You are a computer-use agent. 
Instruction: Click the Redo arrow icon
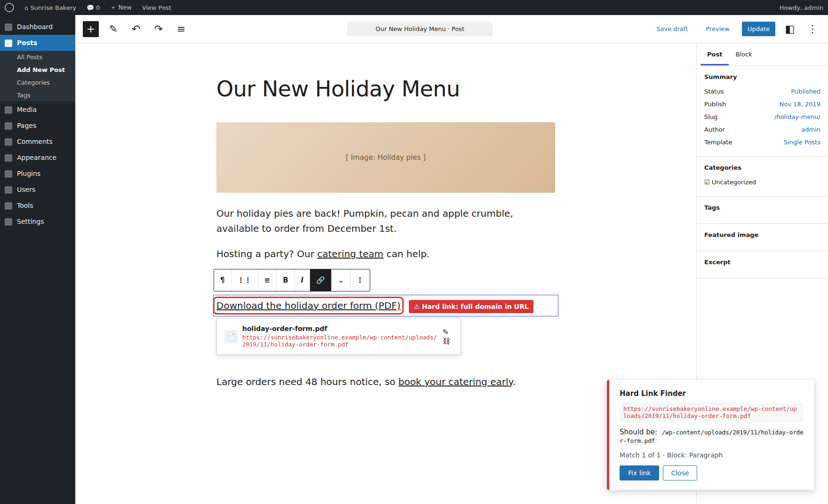click(159, 29)
